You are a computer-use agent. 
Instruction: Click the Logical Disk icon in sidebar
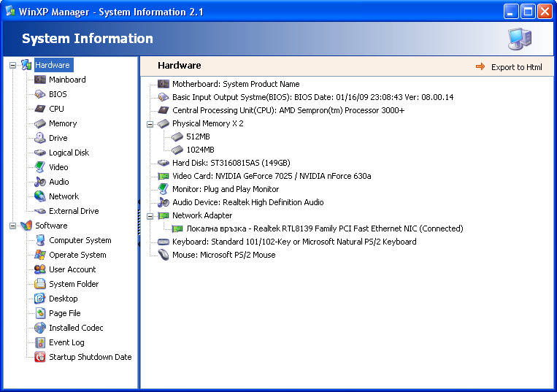pos(39,153)
